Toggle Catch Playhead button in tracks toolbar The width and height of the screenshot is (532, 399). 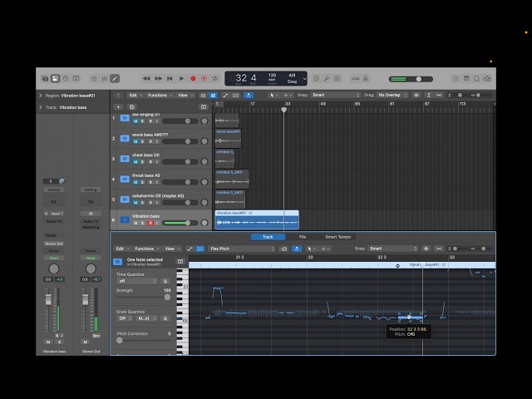(x=249, y=96)
